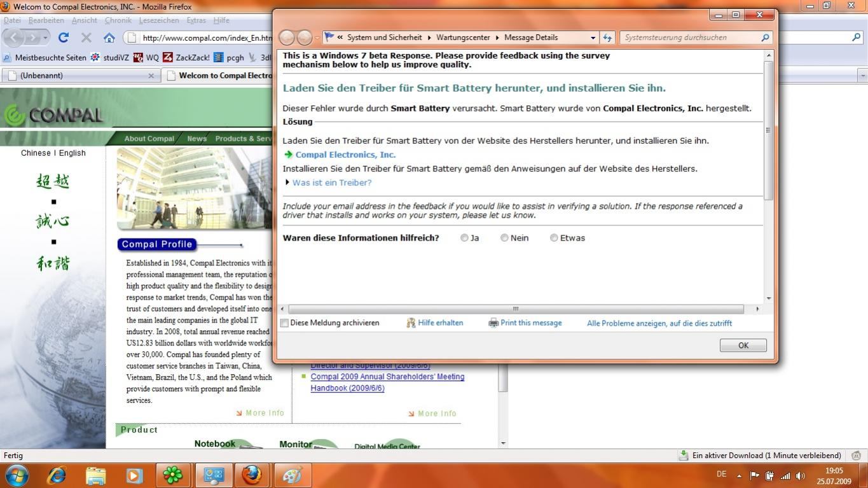Open Paint from the taskbar
The height and width of the screenshot is (488, 868).
coord(291,475)
